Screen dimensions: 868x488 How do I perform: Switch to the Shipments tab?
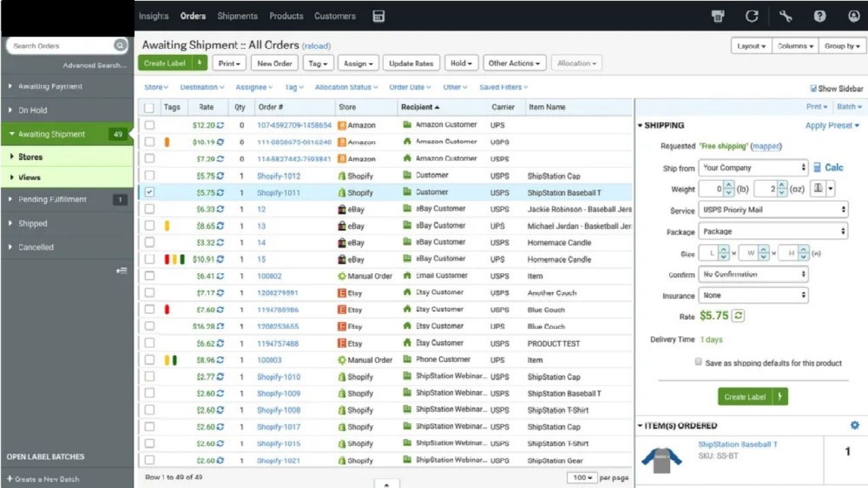click(x=237, y=16)
